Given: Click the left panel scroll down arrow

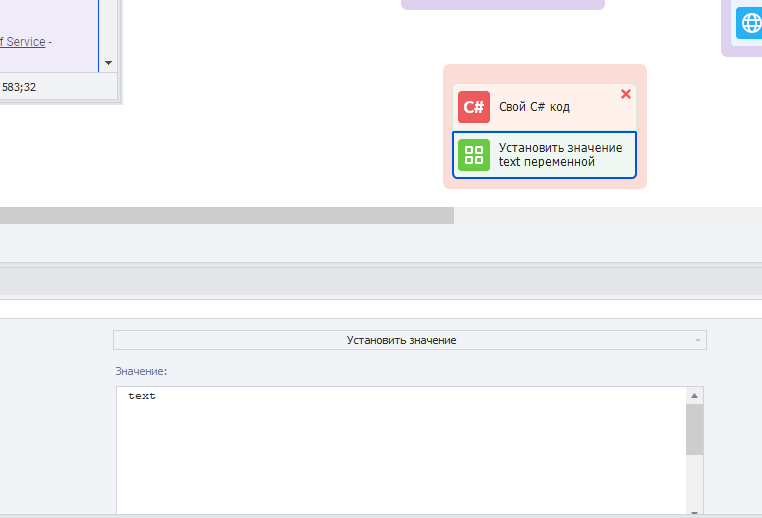Looking at the screenshot, I should (108, 63).
